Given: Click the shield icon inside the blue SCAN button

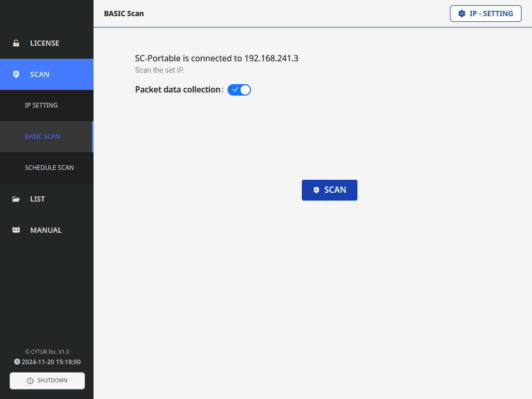Looking at the screenshot, I should coord(316,190).
